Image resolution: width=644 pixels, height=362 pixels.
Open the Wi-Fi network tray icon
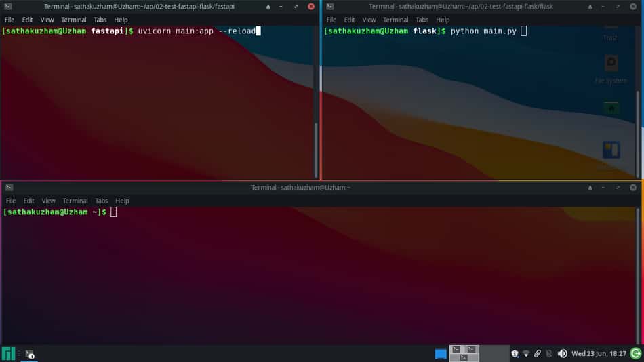point(526,354)
